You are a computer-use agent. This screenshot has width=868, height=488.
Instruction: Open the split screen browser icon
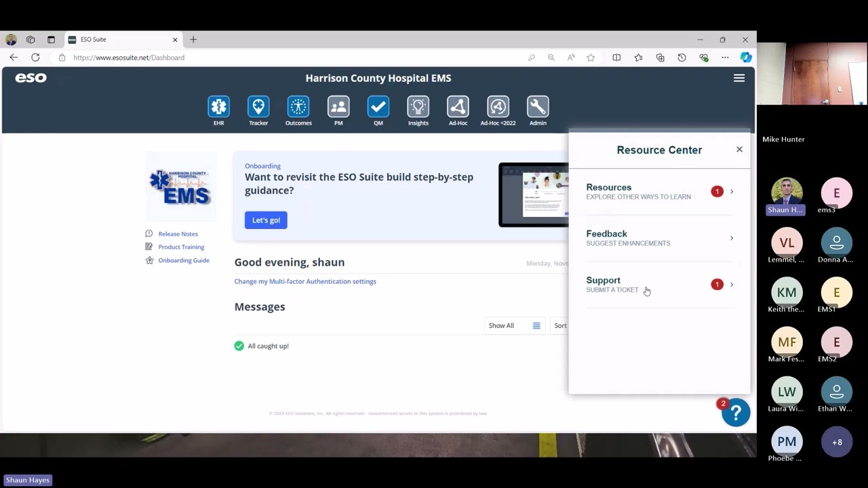click(616, 58)
